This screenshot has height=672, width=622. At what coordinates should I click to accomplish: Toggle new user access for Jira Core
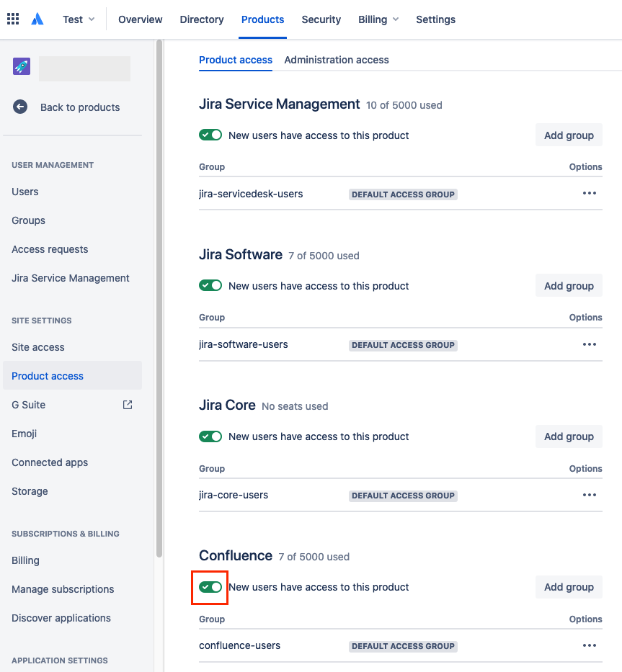click(x=210, y=436)
